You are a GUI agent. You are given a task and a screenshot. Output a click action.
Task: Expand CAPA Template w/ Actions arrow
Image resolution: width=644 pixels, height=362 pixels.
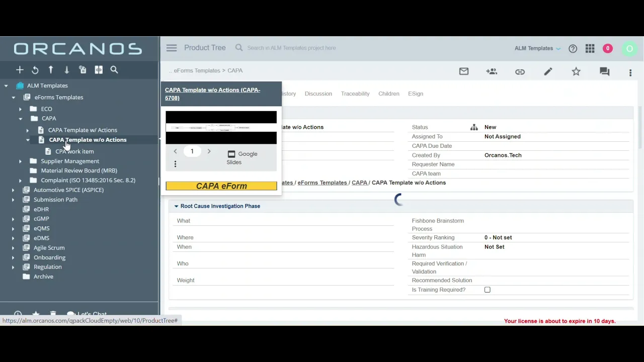pos(28,130)
